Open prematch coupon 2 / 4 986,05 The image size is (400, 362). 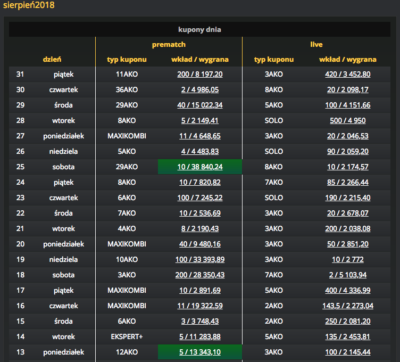coord(200,89)
